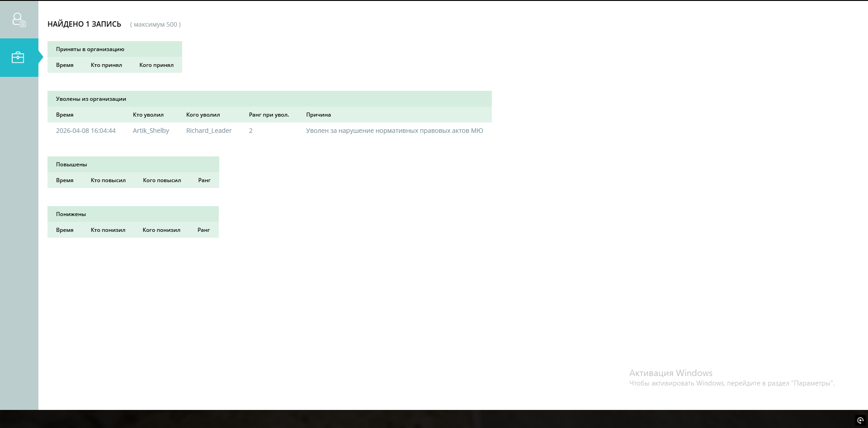Click the "Принятые в организацию" section header

click(x=90, y=49)
